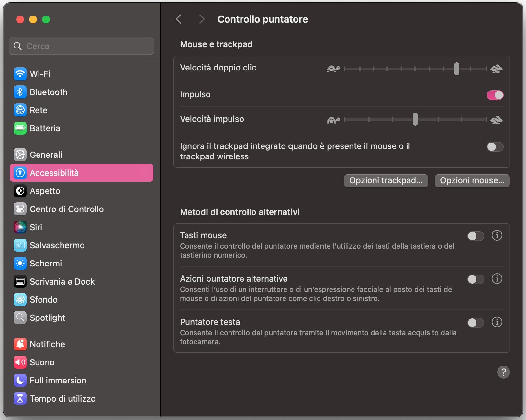Image resolution: width=526 pixels, height=420 pixels.
Task: Disable the Impulso toggle
Action: [495, 95]
